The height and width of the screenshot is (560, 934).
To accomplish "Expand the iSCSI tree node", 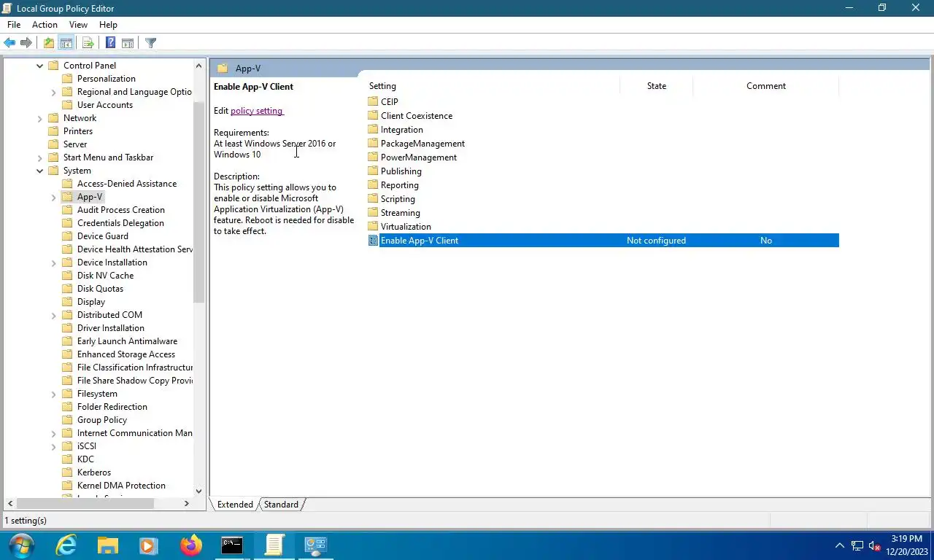I will pos(54,446).
